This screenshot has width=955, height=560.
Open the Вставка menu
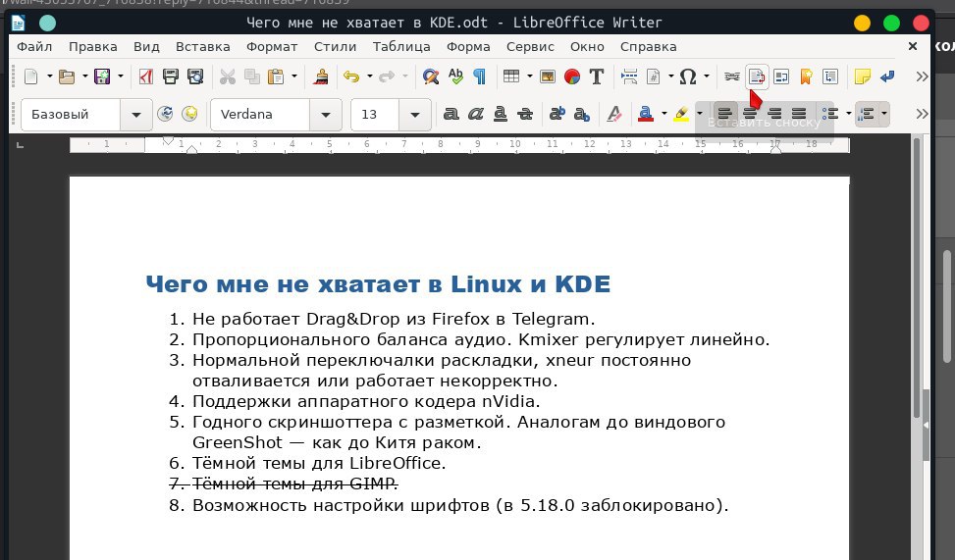[203, 47]
